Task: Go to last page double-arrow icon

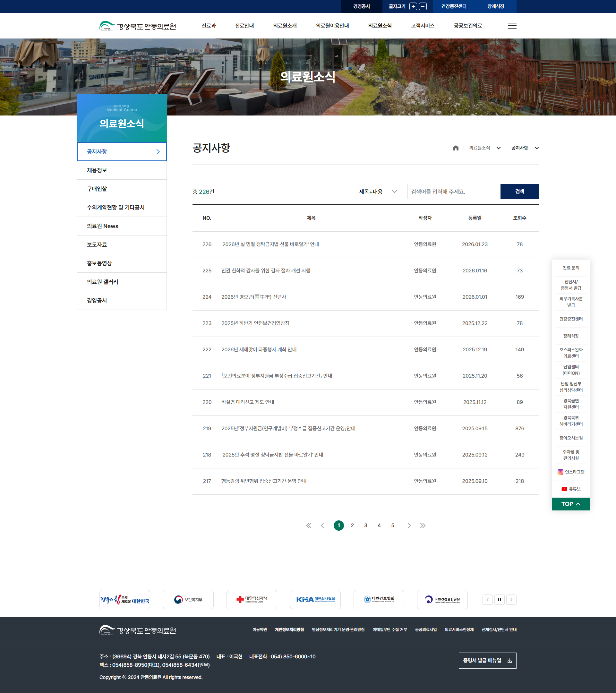Action: (423, 526)
